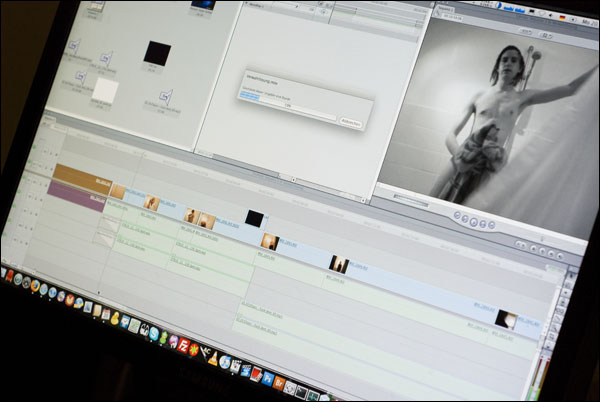Open VLC cone icon in the Dock
The image size is (600, 402).
click(x=214, y=357)
